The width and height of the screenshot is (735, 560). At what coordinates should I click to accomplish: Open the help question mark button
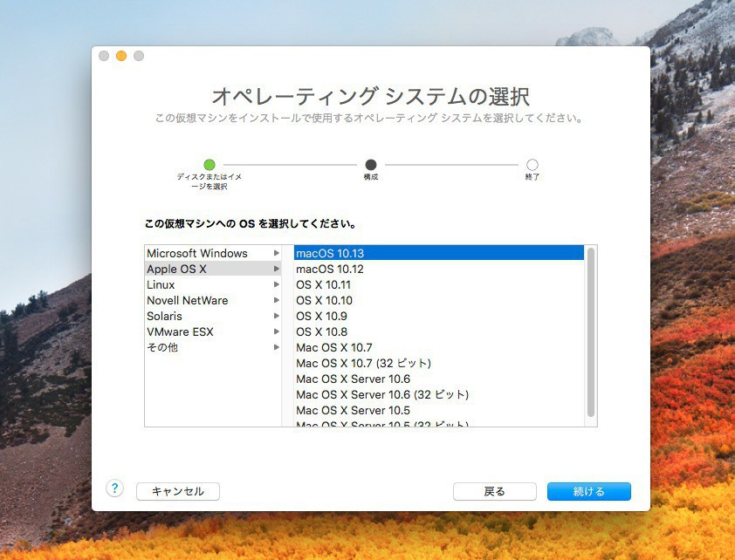tap(114, 488)
